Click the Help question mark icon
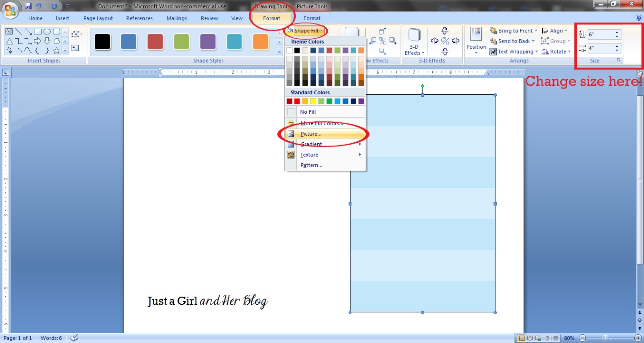This screenshot has width=644, height=343. (639, 18)
